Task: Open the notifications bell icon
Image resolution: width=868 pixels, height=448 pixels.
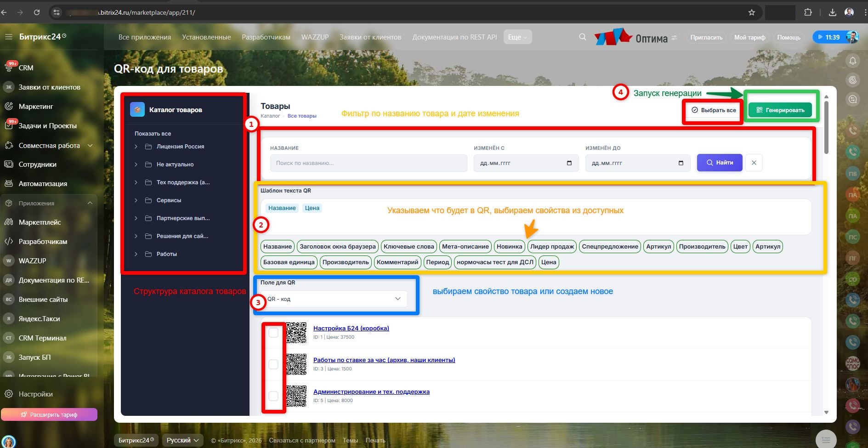Action: (x=853, y=61)
